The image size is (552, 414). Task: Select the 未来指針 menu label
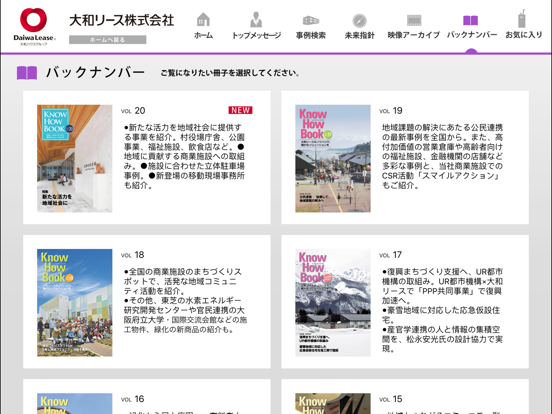pos(359,35)
